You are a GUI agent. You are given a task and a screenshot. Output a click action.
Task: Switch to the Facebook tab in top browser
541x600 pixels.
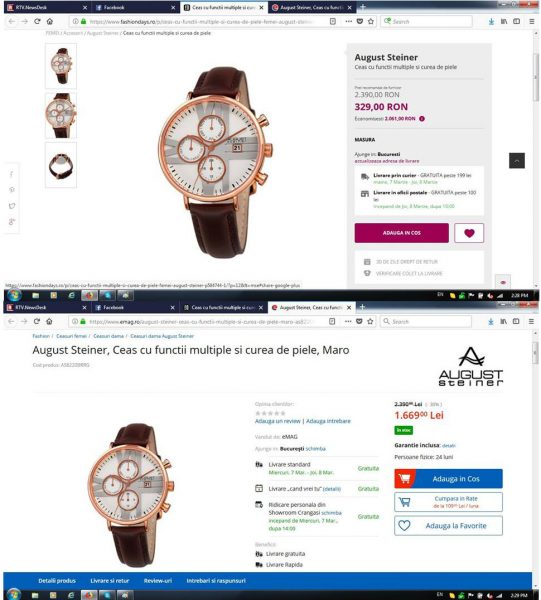pos(131,7)
